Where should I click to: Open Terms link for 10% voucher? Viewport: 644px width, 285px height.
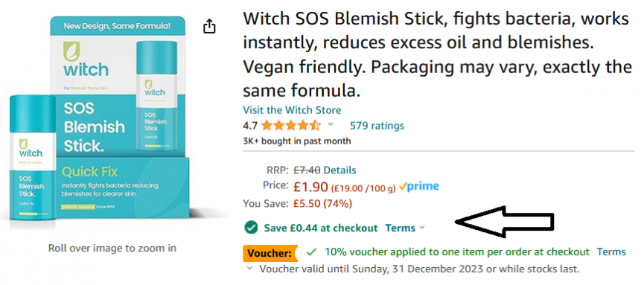[611, 252]
